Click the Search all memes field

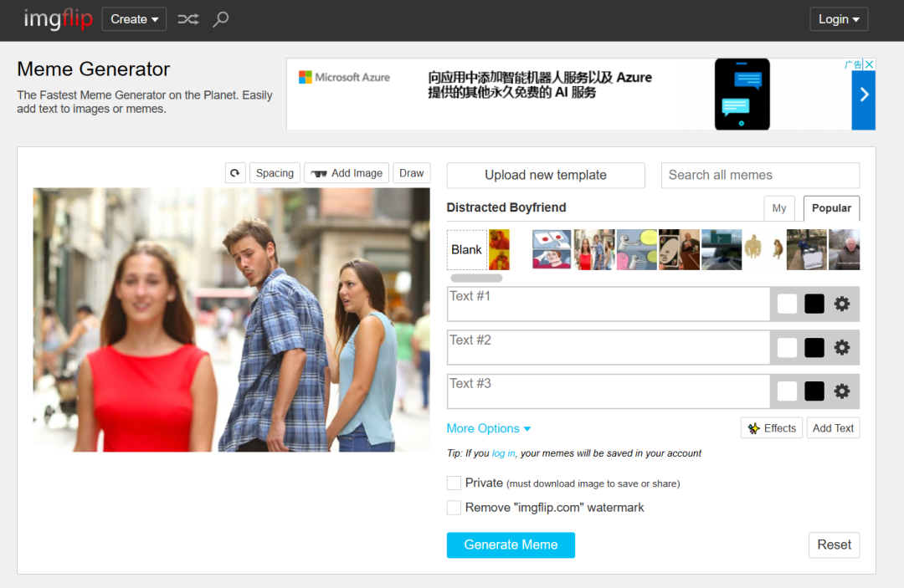click(760, 175)
